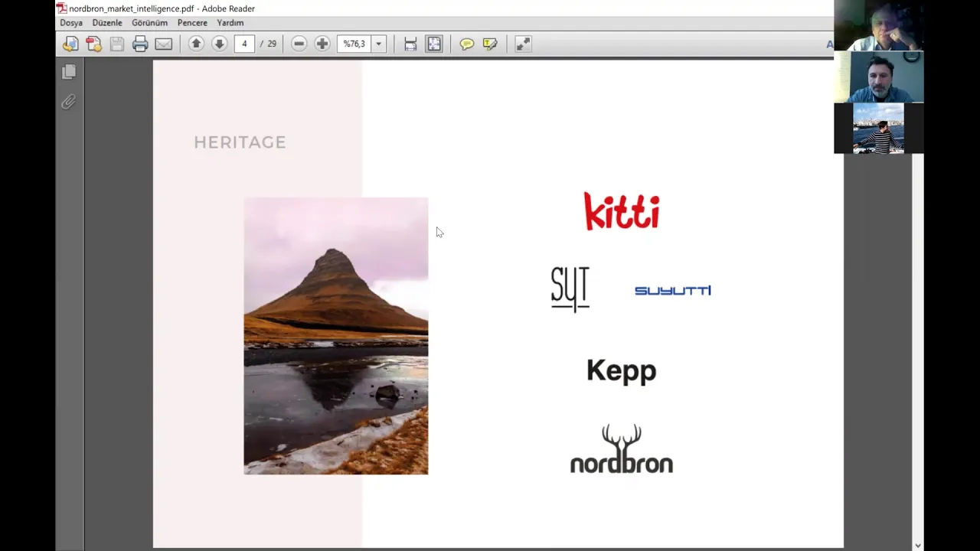
Task: Zoom out with minus button
Action: [x=299, y=44]
